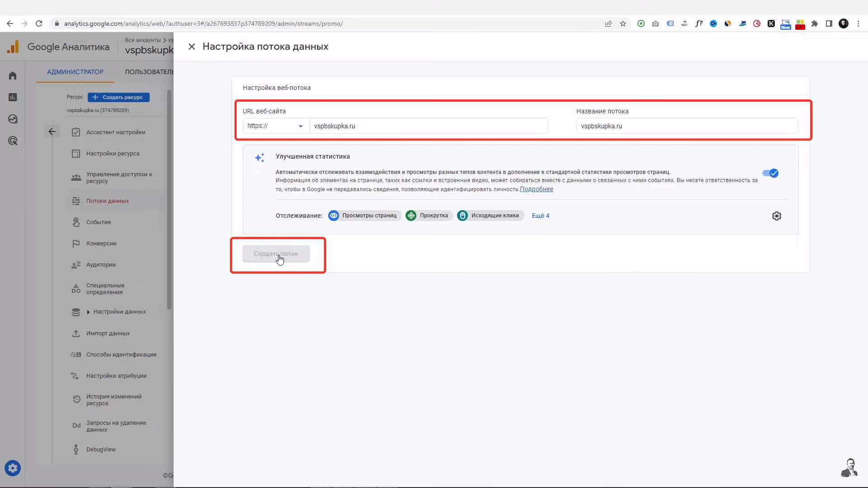Bookmark this page with star icon
Image resolution: width=868 pixels, height=488 pixels.
tap(623, 23)
